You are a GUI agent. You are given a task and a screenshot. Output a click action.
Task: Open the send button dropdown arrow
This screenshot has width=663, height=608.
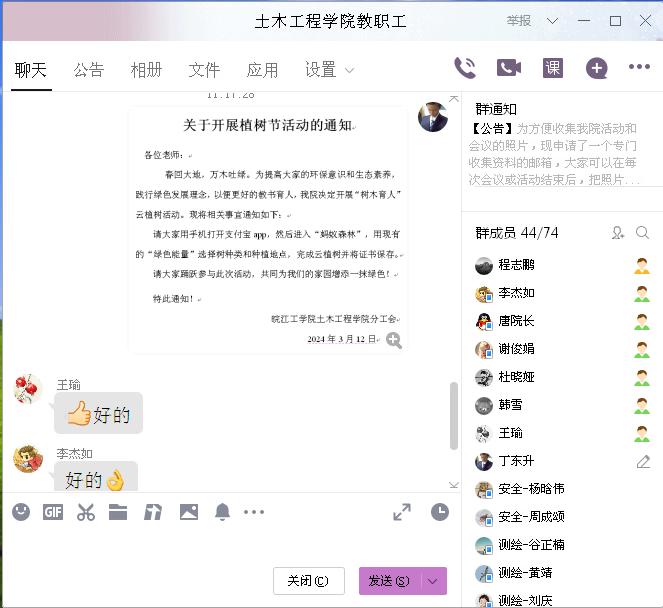pos(433,581)
